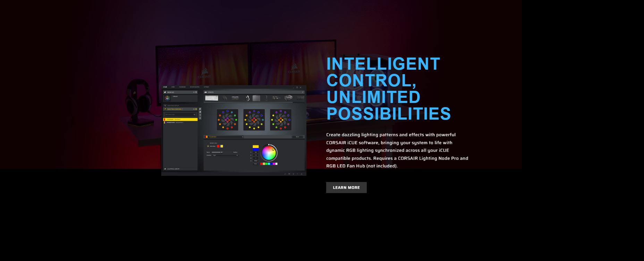Screen dimensions: 644x261
Task: Open the Profiles panel menu icon
Action: [x=196, y=92]
